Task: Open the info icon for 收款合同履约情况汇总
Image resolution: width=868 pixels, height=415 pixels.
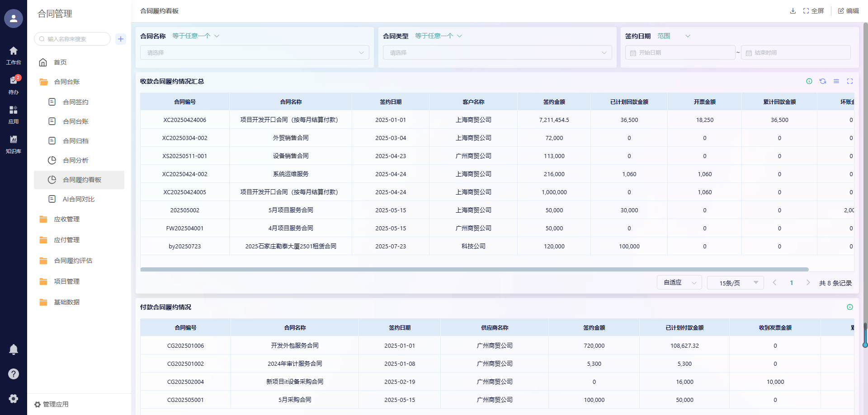Action: pyautogui.click(x=809, y=81)
